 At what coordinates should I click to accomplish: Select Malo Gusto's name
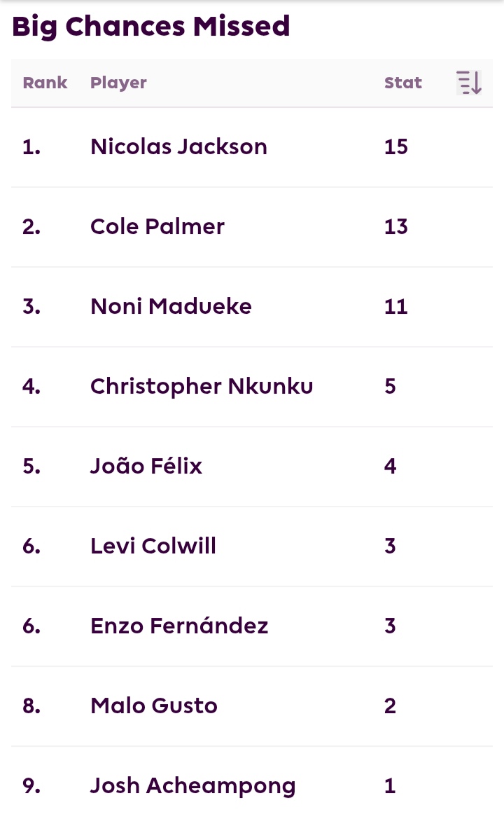pyautogui.click(x=154, y=706)
